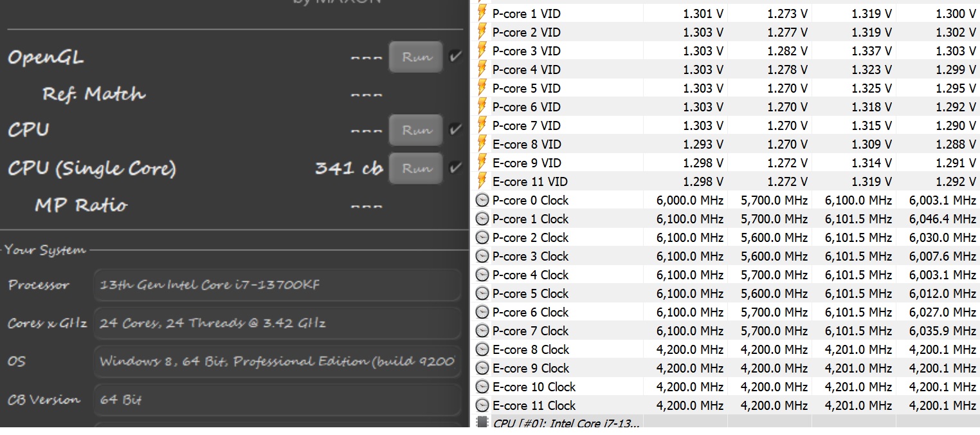
Task: Click P-core 2 VID minimum value 1.277 V
Action: tap(788, 32)
